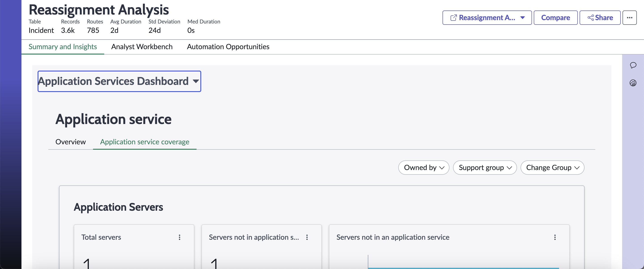Open Total servers card options menu
The width and height of the screenshot is (644, 269).
coord(180,237)
